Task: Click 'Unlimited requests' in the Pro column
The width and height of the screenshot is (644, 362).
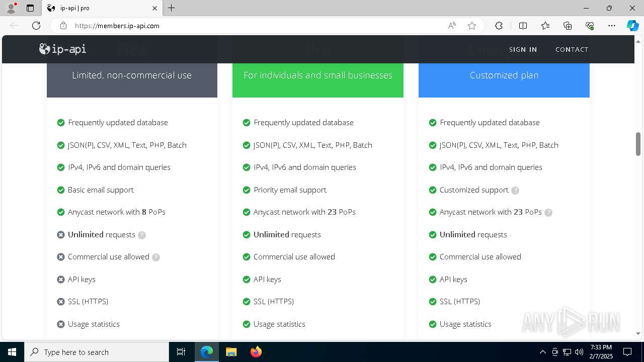Action: coord(287,234)
